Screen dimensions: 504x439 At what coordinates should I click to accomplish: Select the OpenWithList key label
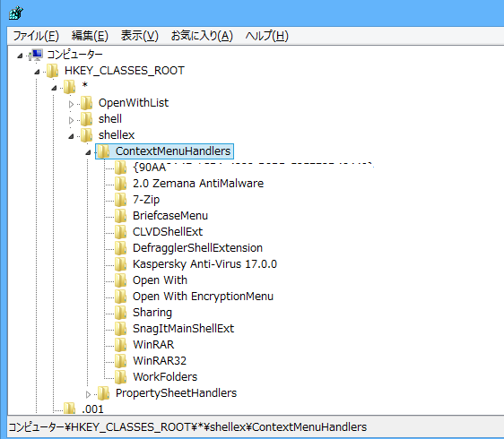pos(134,103)
